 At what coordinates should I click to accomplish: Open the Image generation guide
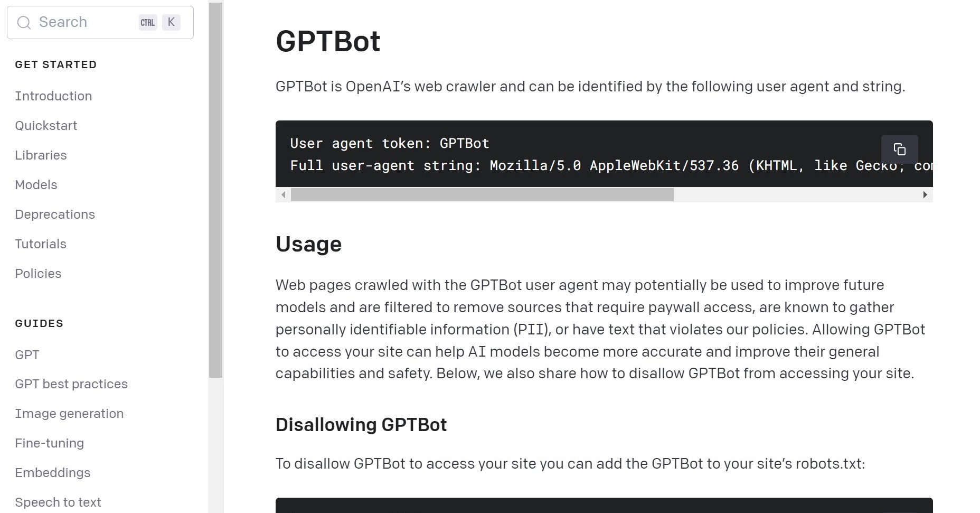(69, 414)
